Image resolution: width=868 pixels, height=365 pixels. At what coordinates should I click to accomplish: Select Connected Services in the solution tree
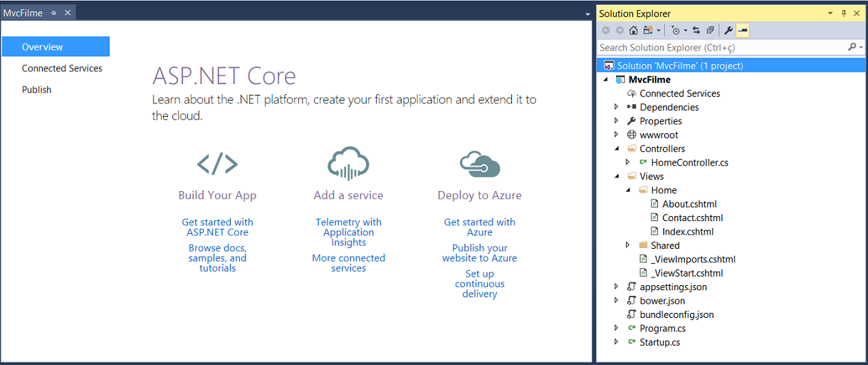tap(679, 93)
